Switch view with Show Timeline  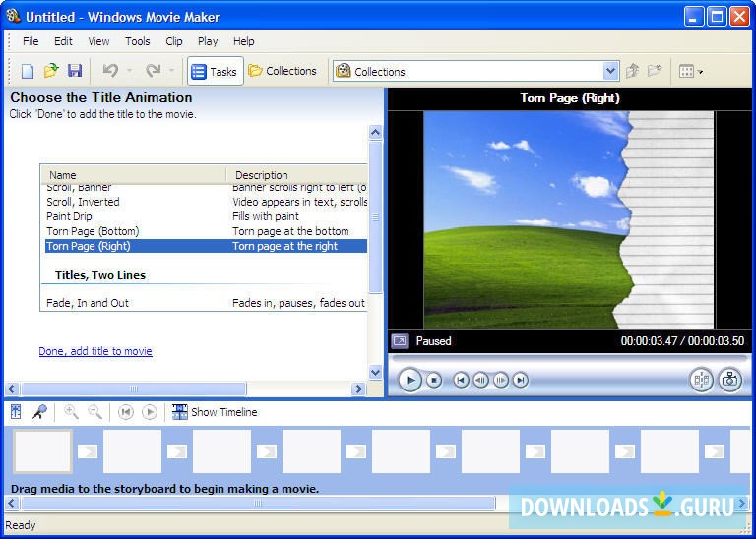pos(215,412)
